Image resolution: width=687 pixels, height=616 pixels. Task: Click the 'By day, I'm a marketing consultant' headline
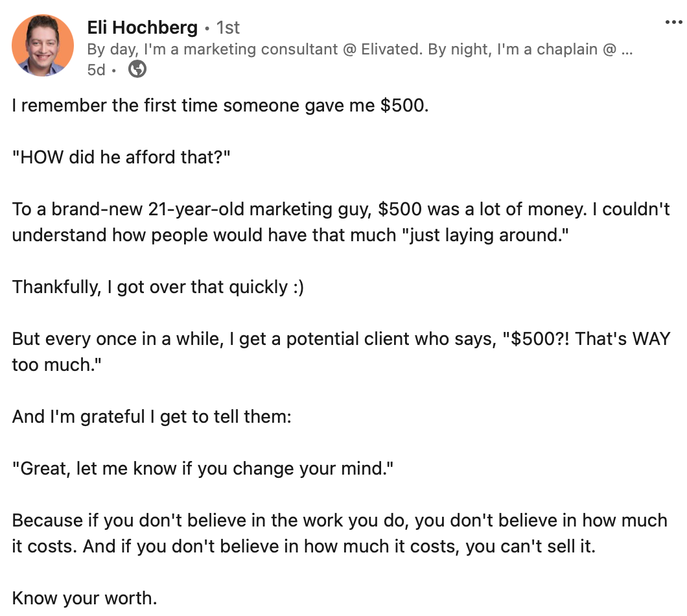coord(359,49)
